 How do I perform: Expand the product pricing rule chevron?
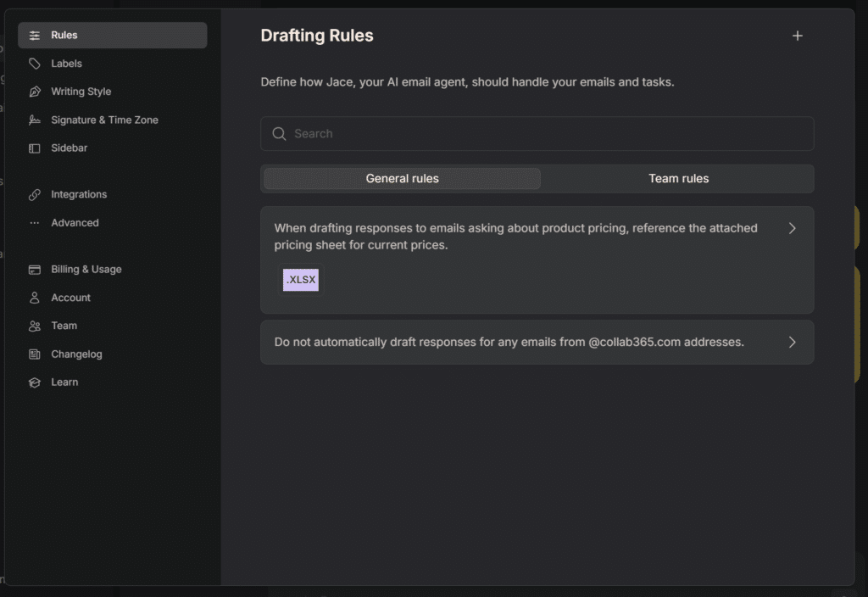coord(793,228)
